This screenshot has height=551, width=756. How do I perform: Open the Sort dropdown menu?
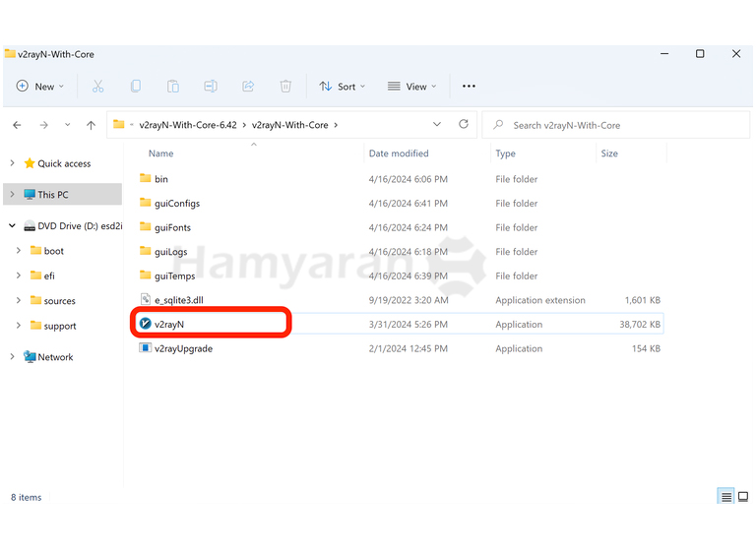(342, 87)
